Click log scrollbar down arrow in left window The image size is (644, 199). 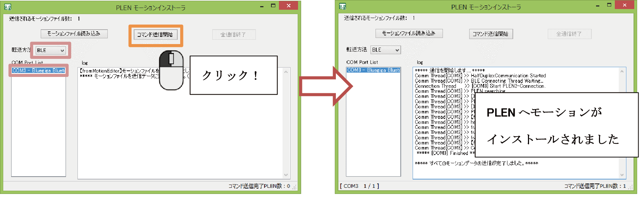286,175
